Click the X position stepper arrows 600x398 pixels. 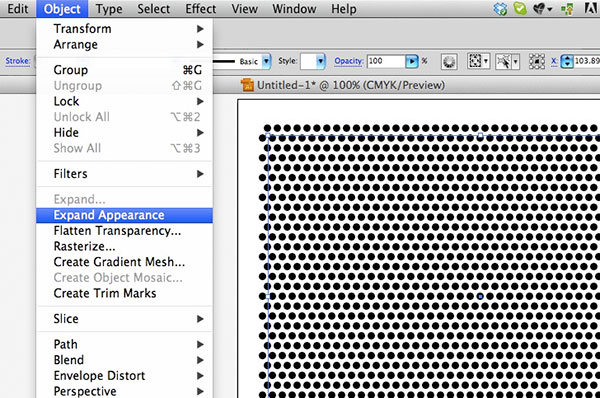[x=567, y=61]
